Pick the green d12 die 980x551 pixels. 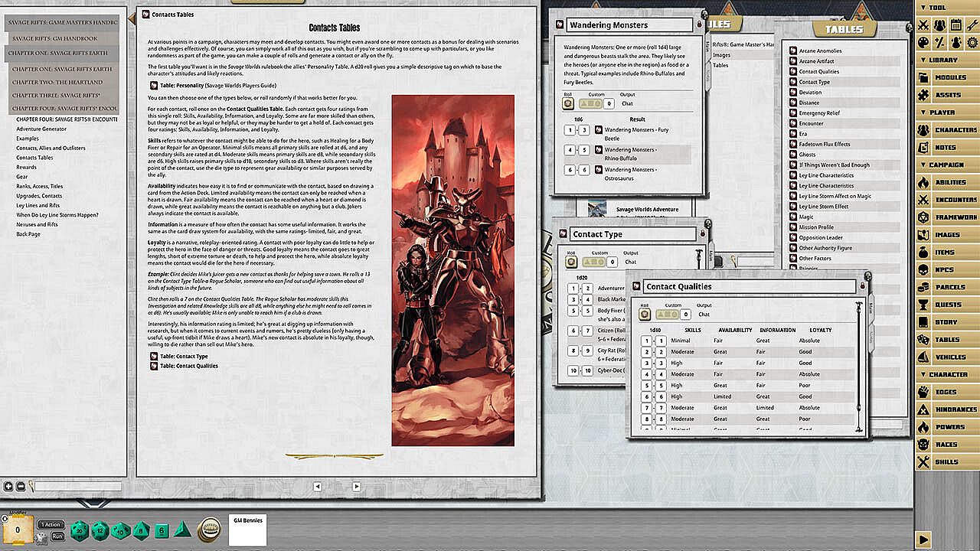pyautogui.click(x=100, y=530)
